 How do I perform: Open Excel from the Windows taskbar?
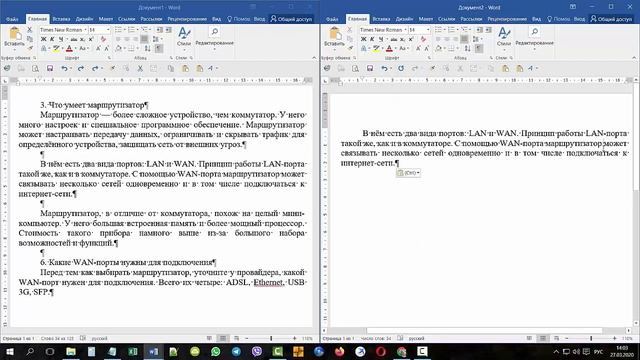tap(133, 351)
